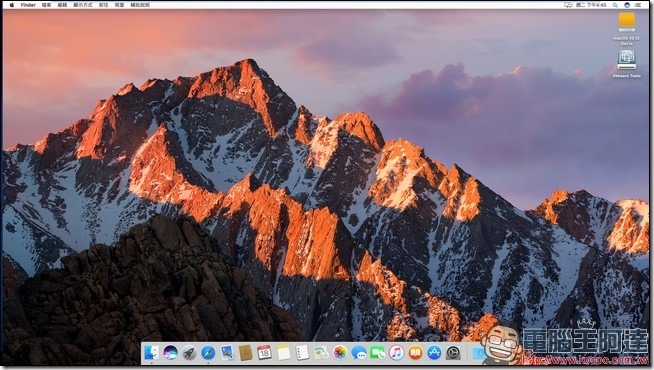Launch App Store from the Dock
This screenshot has width=654, height=370.
point(434,353)
